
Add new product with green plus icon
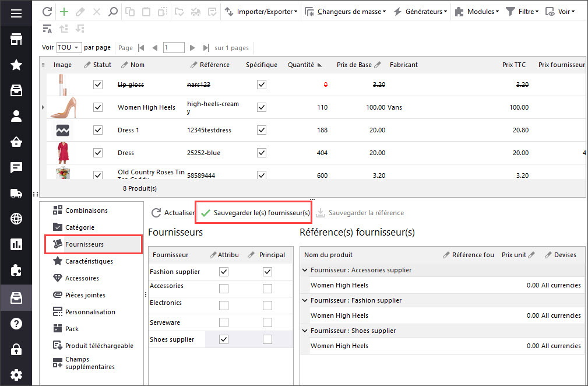click(x=64, y=12)
